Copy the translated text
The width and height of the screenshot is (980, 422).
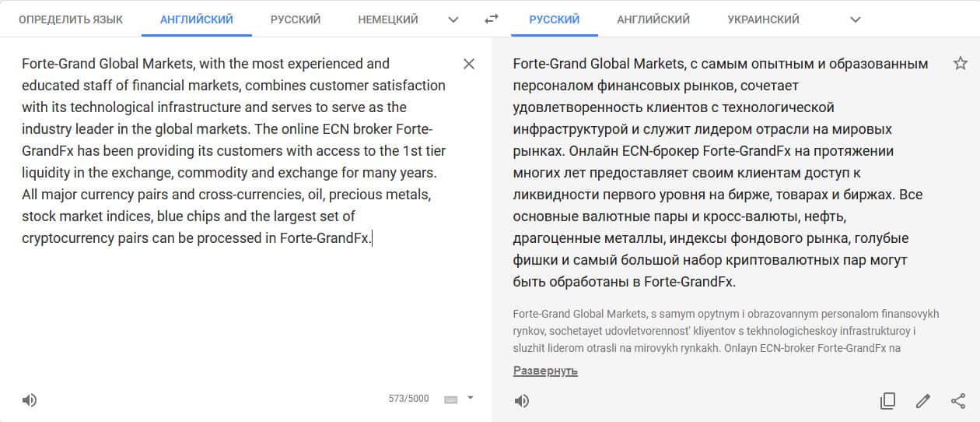pos(887,401)
